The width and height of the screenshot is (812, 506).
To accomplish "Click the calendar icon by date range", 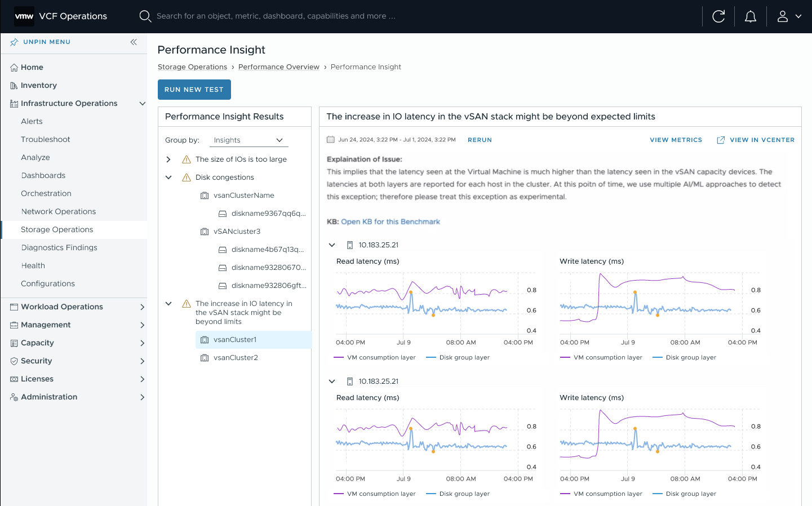I will click(331, 140).
